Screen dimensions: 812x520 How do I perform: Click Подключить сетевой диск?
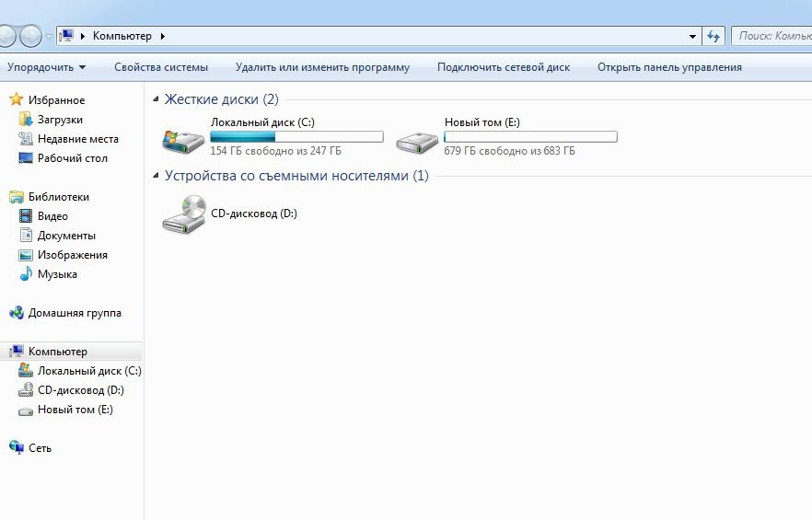point(504,67)
